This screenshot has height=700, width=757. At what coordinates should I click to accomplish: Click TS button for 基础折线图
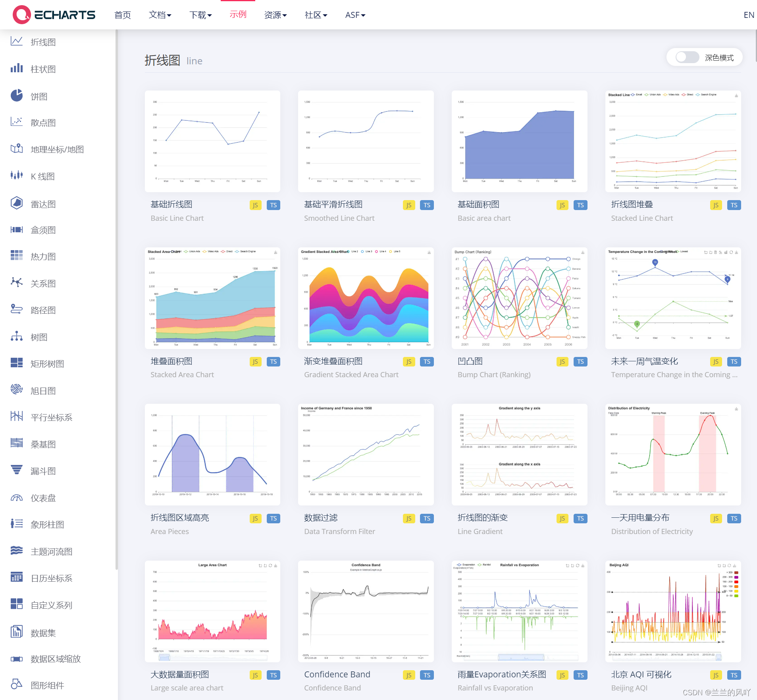[x=274, y=205]
